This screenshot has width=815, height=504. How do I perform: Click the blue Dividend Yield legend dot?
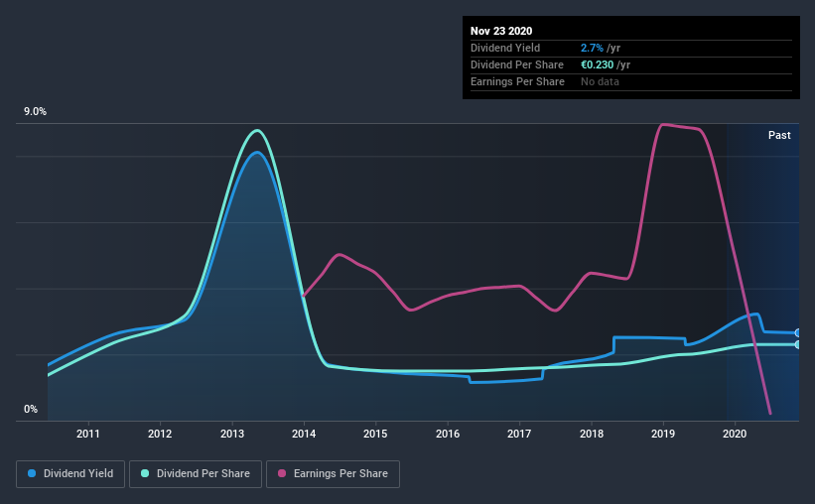click(x=32, y=473)
